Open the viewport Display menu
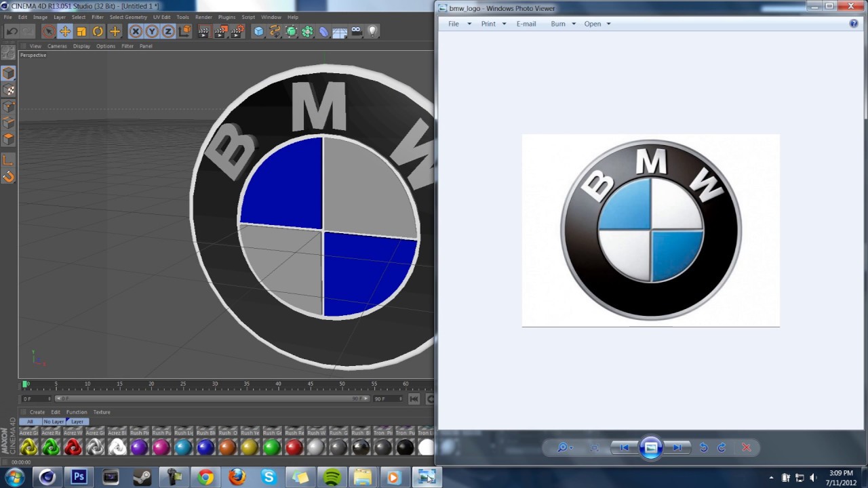The image size is (868, 488). pyautogui.click(x=81, y=46)
